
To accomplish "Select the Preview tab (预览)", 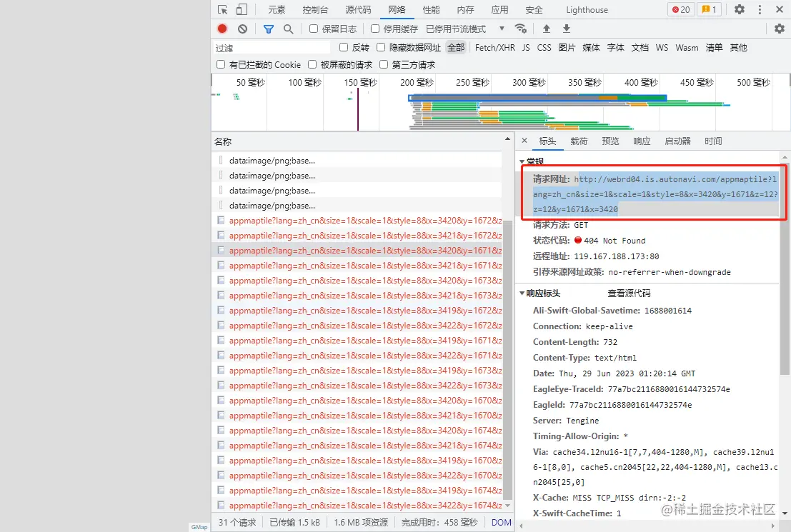I will (610, 141).
